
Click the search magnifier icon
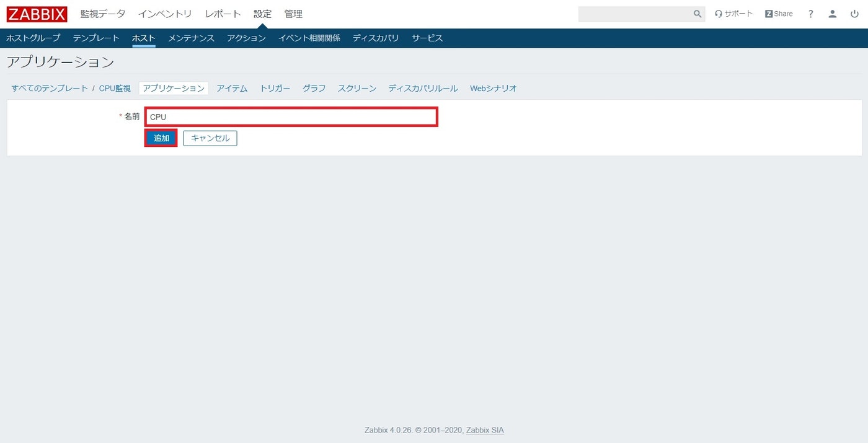point(697,14)
